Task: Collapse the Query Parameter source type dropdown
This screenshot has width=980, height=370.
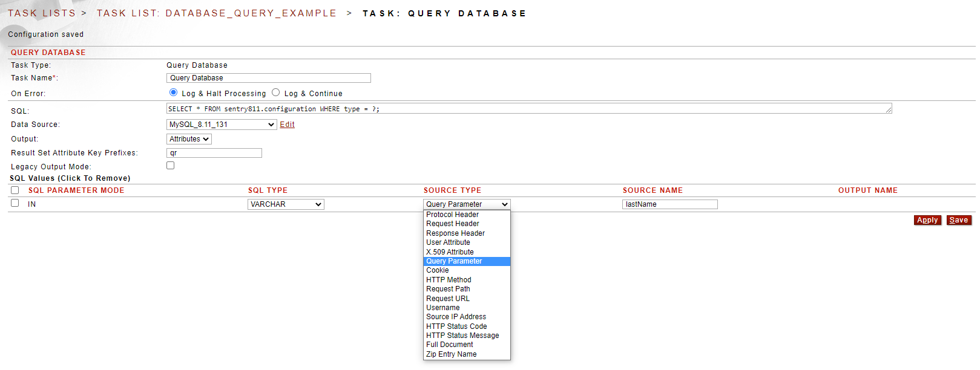Action: [x=467, y=204]
